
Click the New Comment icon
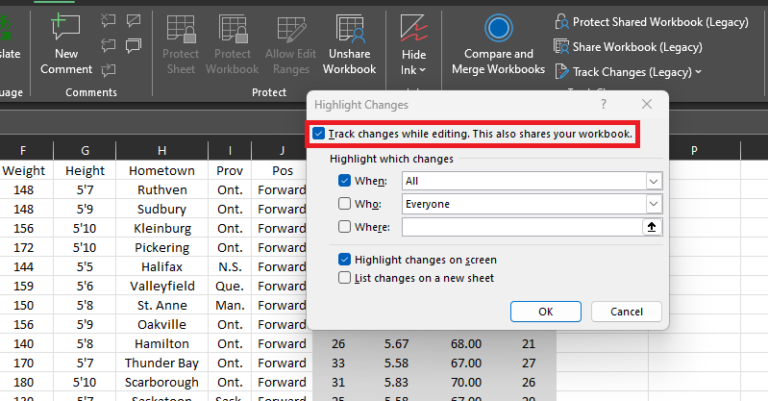[x=66, y=27]
